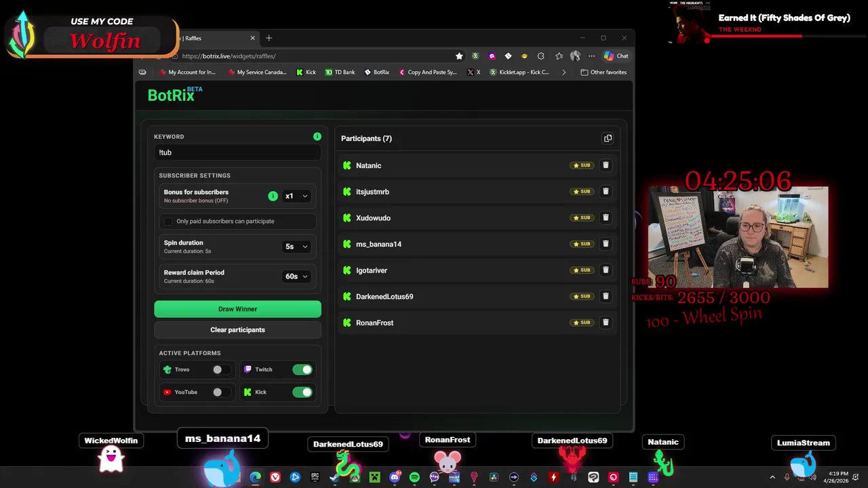Open the Copilot Chat button

[616, 56]
